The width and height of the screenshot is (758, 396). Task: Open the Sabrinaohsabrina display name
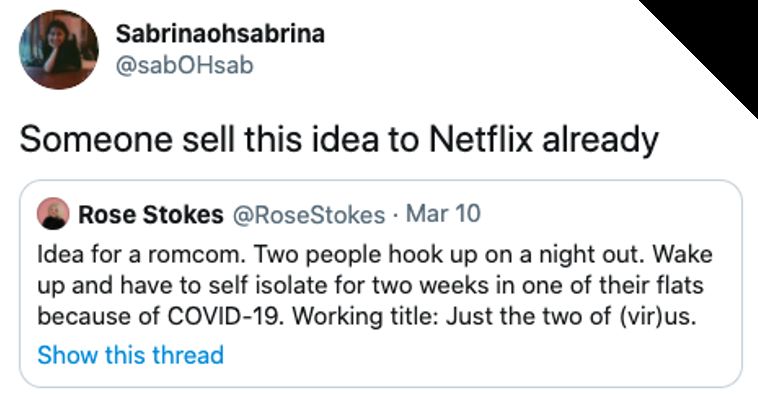point(220,34)
